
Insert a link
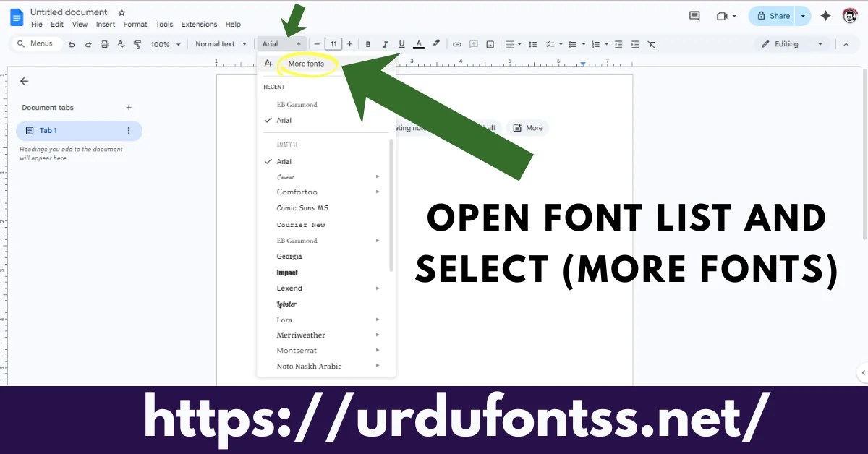[456, 44]
